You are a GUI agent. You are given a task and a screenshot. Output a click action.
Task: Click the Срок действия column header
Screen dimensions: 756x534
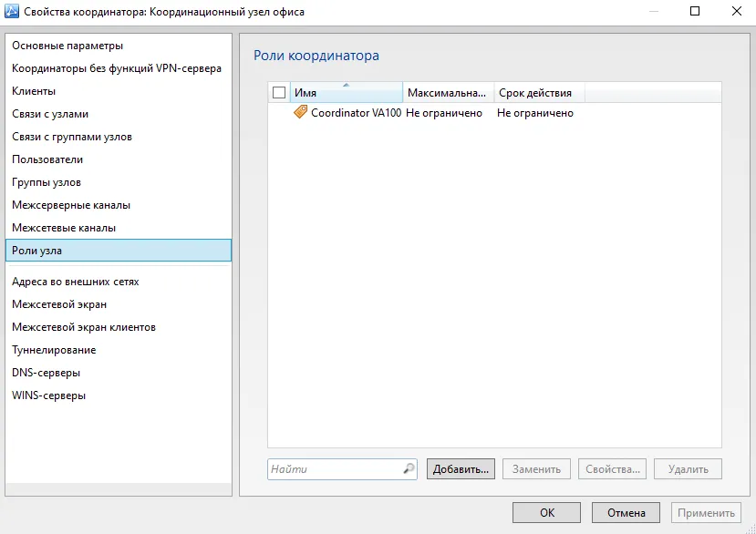[540, 93]
